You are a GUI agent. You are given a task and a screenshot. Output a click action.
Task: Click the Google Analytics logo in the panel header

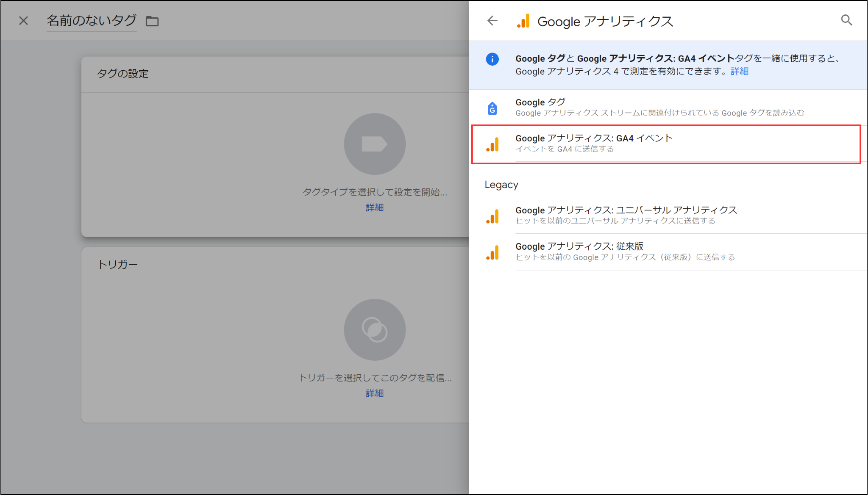[x=523, y=21]
